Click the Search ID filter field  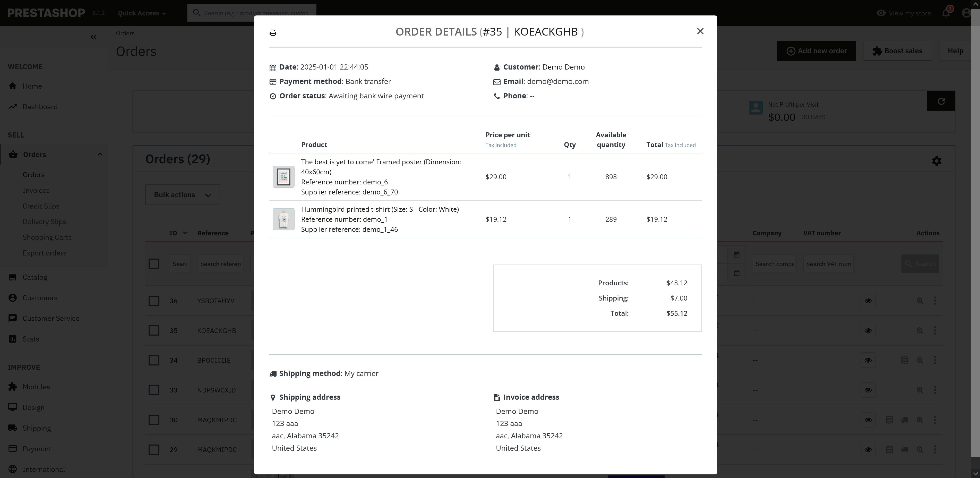point(180,264)
